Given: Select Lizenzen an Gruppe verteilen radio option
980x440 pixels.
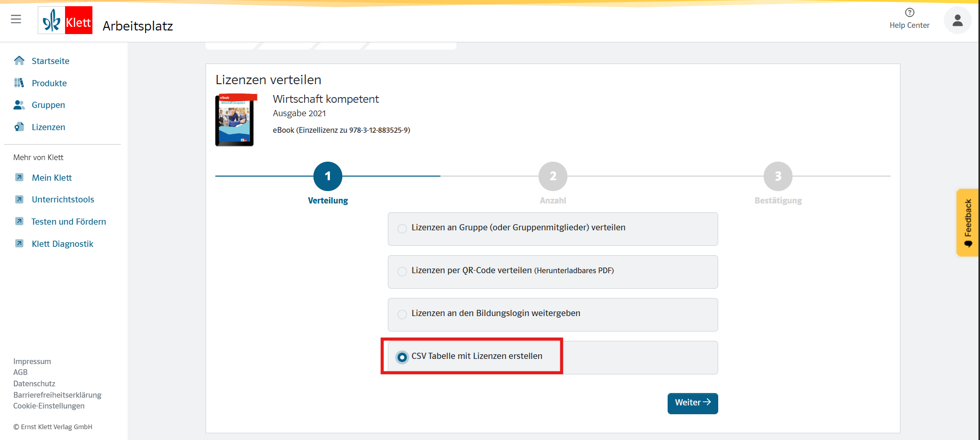Looking at the screenshot, I should [x=402, y=228].
